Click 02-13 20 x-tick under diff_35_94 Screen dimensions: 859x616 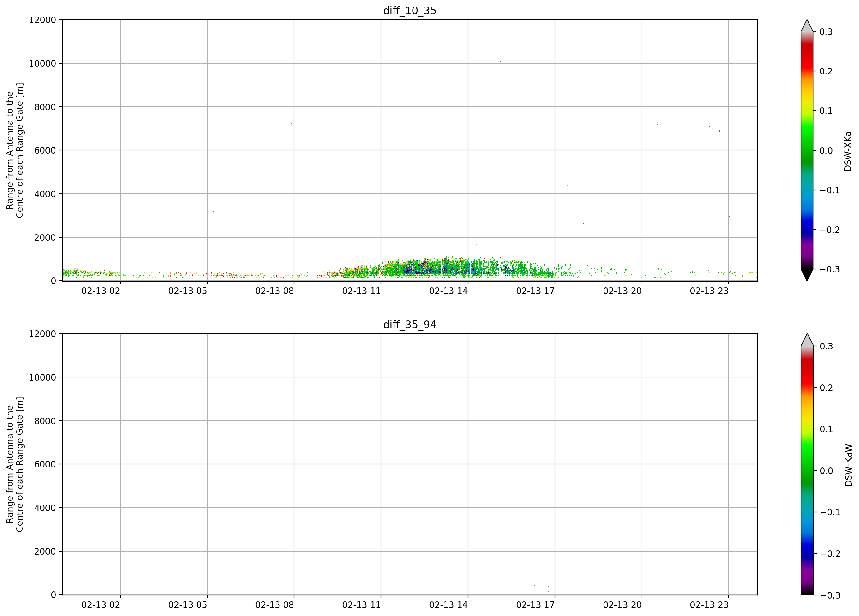tap(622, 605)
